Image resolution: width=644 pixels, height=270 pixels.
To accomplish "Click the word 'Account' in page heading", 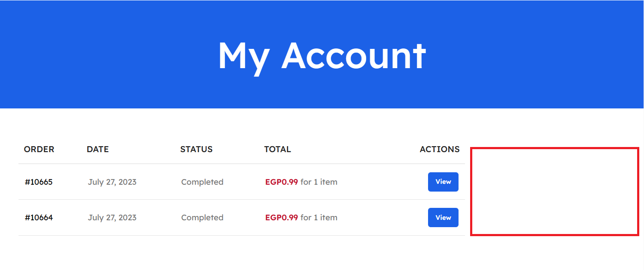I will click(353, 56).
